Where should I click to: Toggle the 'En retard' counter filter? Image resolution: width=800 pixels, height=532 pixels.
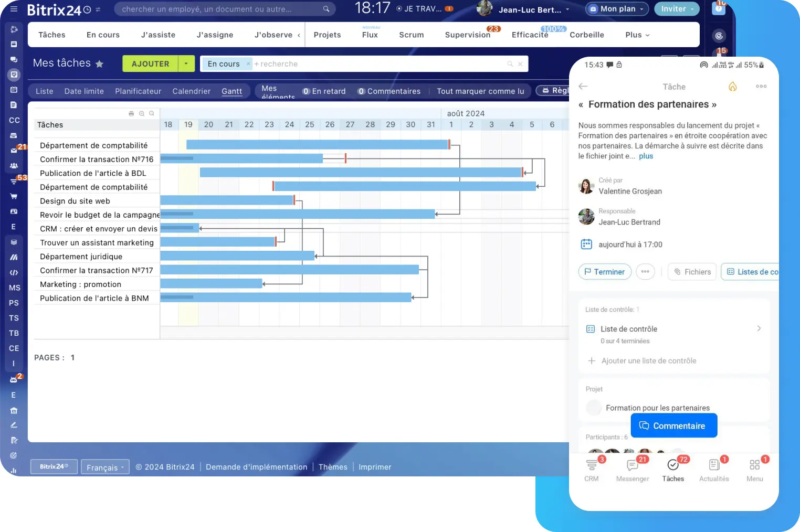coord(324,91)
